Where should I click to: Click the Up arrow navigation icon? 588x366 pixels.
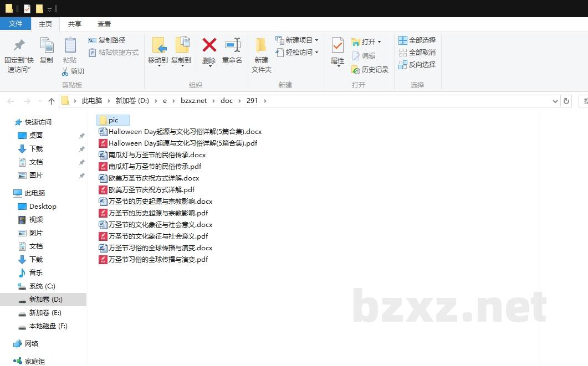coord(52,101)
